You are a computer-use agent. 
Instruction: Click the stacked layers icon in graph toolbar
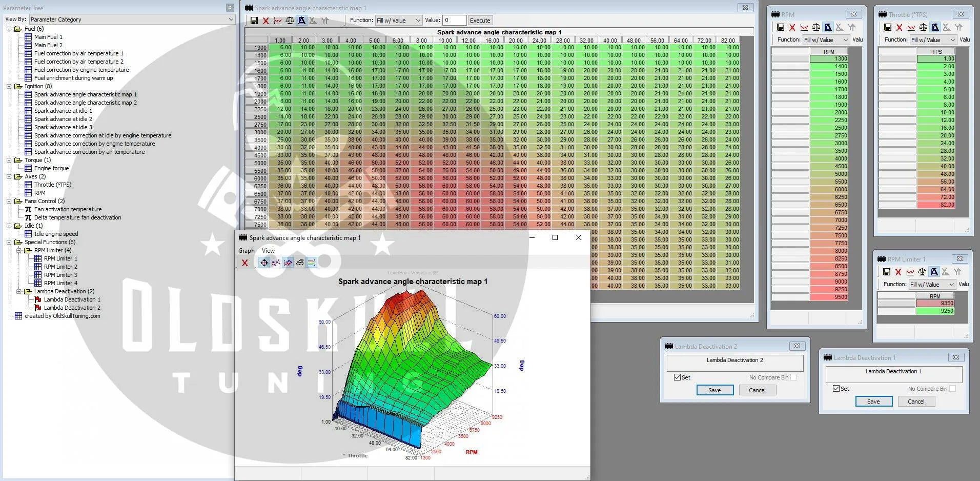(x=300, y=263)
